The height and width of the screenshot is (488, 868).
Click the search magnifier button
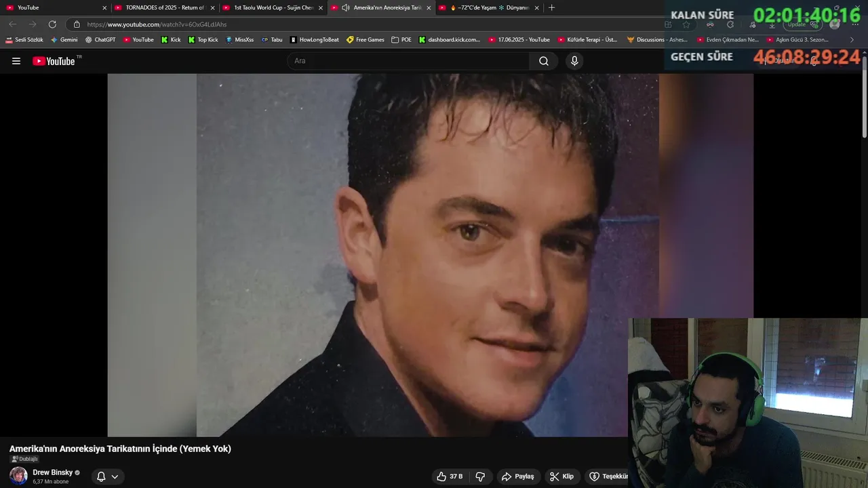[544, 61]
